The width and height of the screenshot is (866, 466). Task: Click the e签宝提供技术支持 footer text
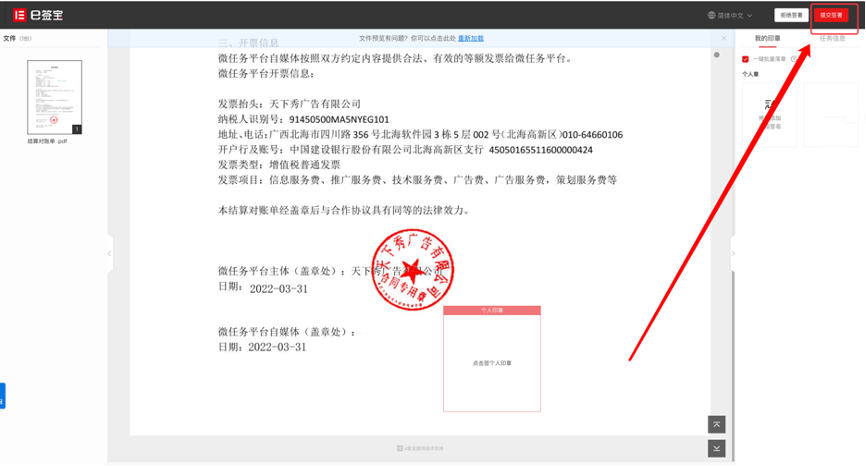pos(420,448)
